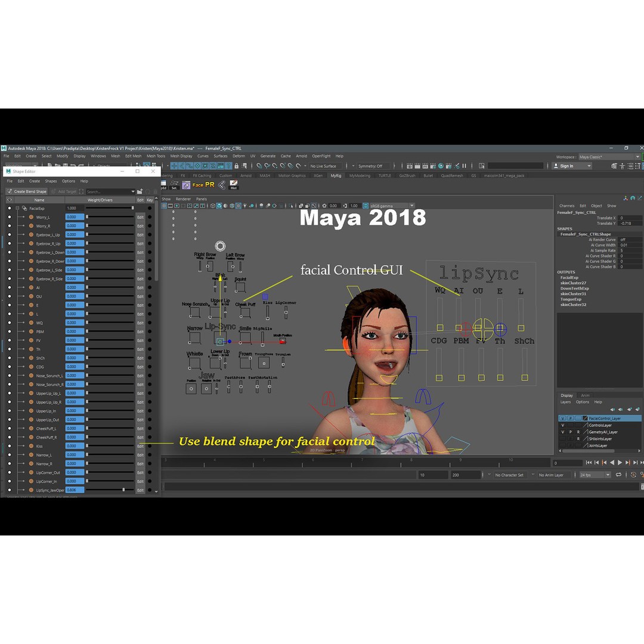Click the open Render View icon
The height and width of the screenshot is (644, 644).
tap(410, 166)
